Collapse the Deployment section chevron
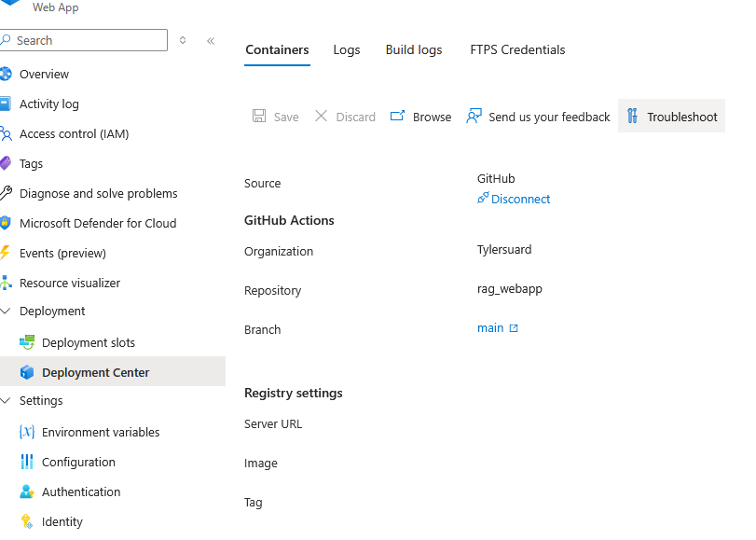Viewport: 756px width, 540px height. coord(6,312)
